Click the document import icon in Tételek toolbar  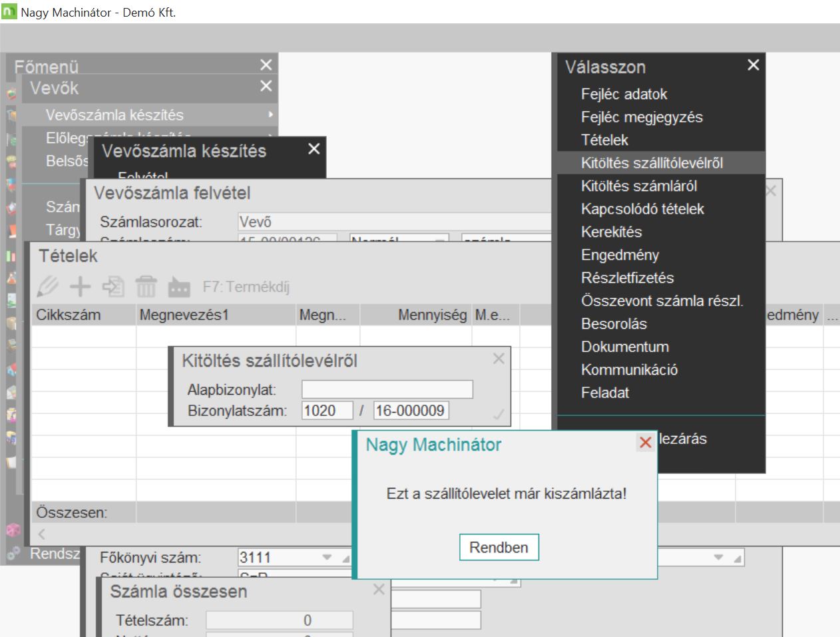click(113, 287)
